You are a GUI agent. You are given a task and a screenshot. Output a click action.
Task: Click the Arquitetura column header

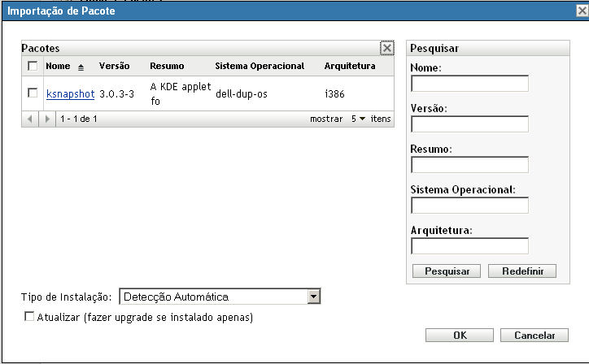pyautogui.click(x=350, y=66)
